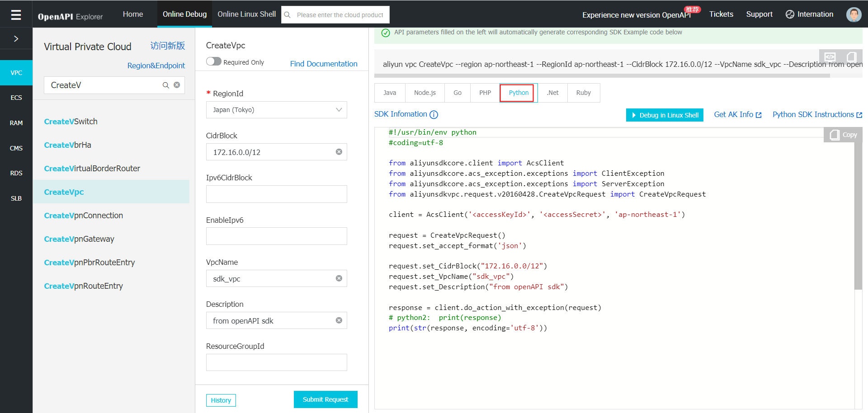Select the RDS product in sidebar

(16, 173)
